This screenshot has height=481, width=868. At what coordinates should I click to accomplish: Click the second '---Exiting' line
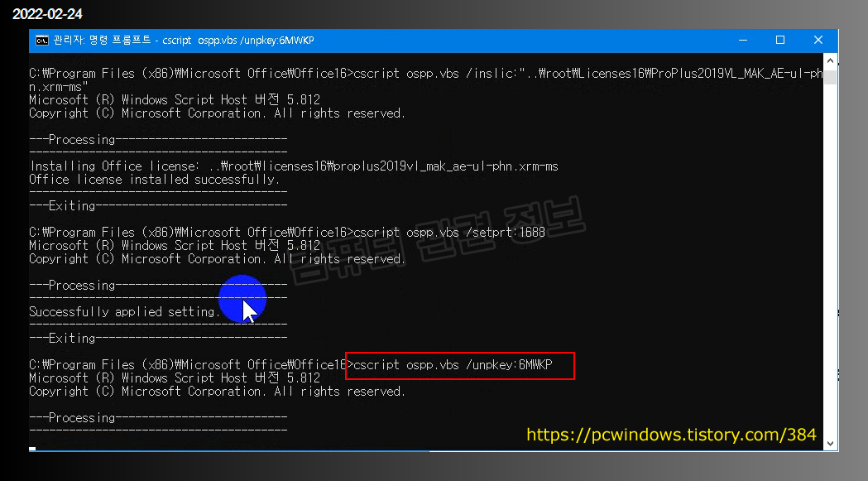(x=158, y=338)
